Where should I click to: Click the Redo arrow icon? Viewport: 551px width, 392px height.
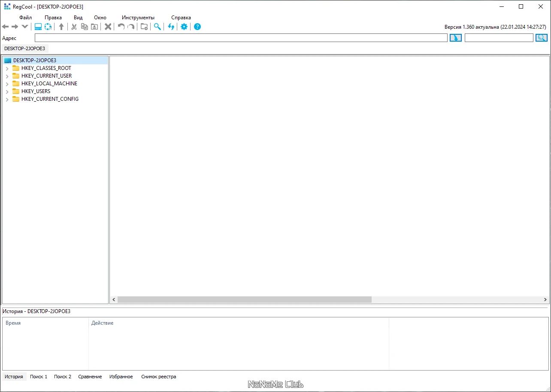point(131,27)
